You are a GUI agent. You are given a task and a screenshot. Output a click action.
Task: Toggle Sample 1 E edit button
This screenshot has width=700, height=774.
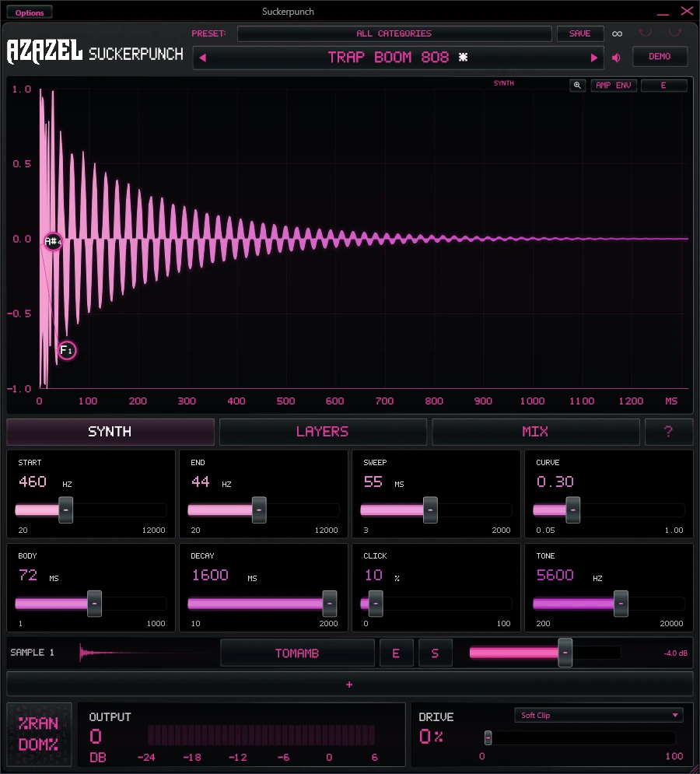tap(396, 653)
